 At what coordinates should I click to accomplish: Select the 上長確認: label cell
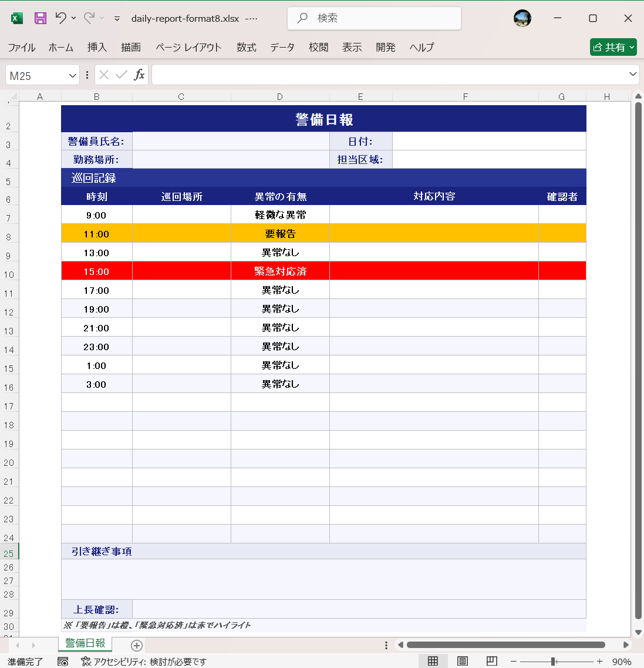[x=97, y=609]
